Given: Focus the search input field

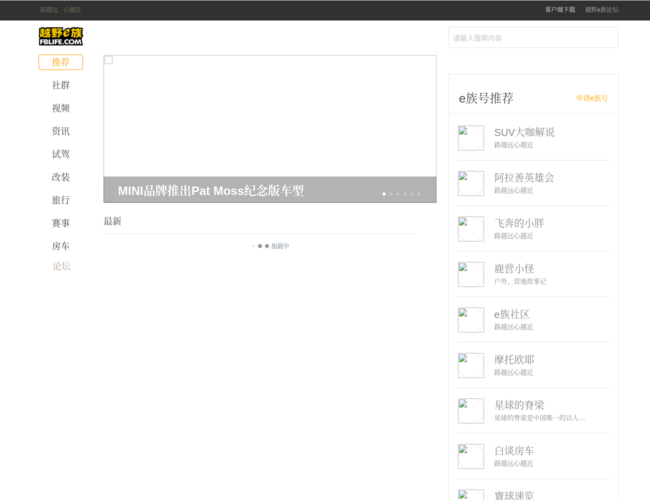Looking at the screenshot, I should click(533, 38).
